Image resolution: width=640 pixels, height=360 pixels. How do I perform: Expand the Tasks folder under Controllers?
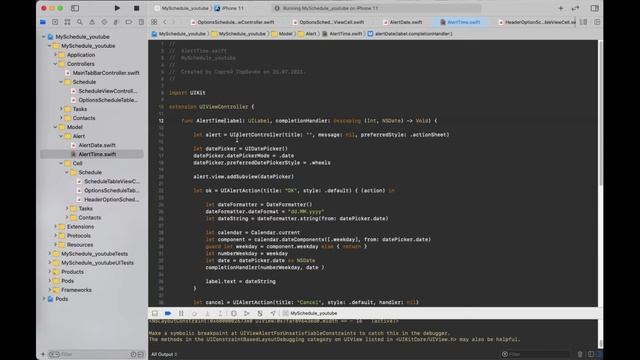61,109
